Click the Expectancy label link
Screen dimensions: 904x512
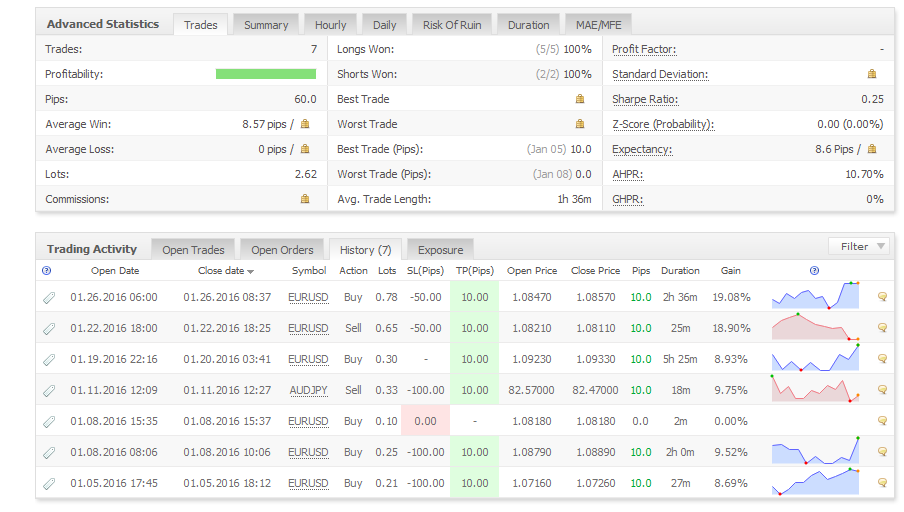pyautogui.click(x=641, y=149)
